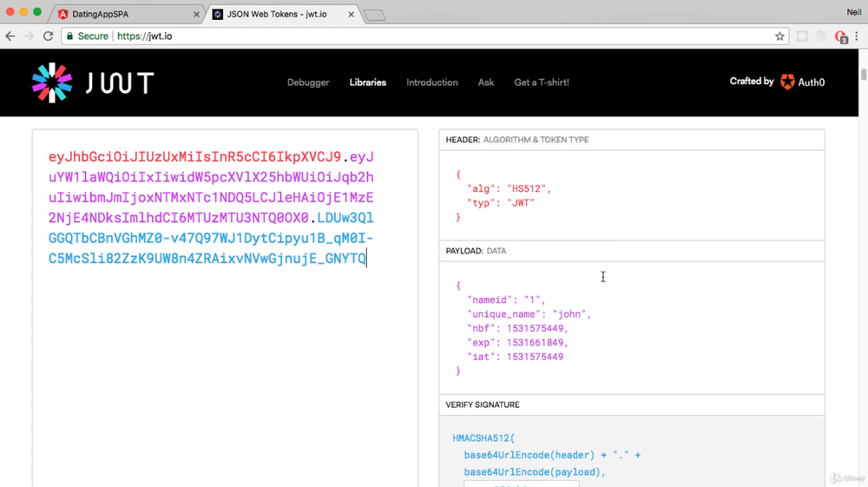Click the JWT pinwheel logo
The height and width of the screenshot is (487, 868).
coord(52,82)
